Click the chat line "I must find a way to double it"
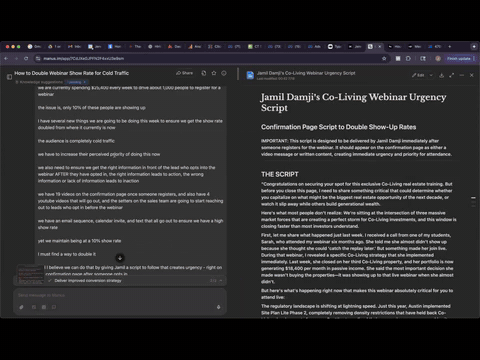The height and width of the screenshot is (360, 480). point(67,254)
